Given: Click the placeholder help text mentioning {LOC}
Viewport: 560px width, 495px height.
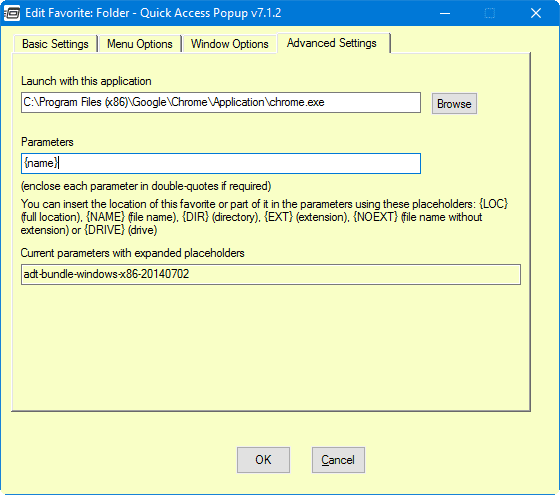Looking at the screenshot, I should point(264,217).
